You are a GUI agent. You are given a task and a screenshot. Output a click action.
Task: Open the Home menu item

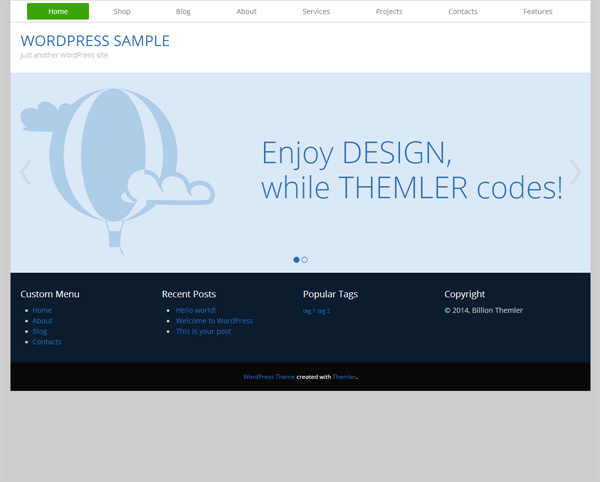pos(58,12)
